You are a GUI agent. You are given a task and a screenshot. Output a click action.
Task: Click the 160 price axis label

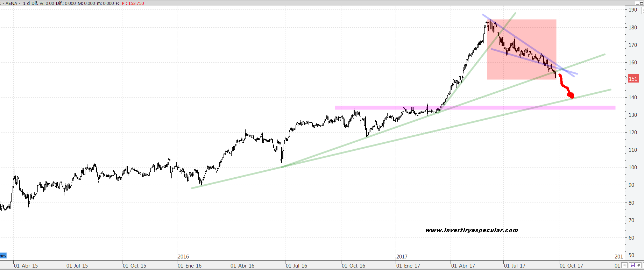point(633,62)
